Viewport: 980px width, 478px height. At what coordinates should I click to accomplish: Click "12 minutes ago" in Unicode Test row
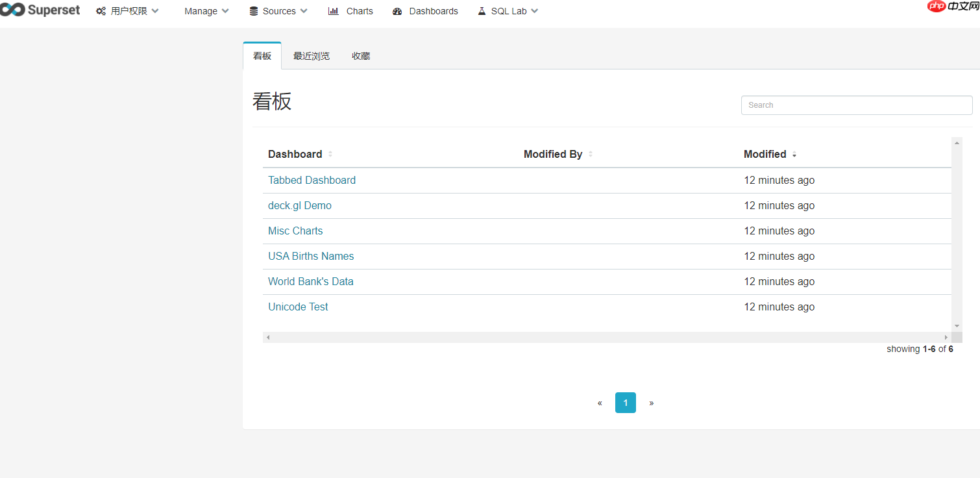tap(779, 307)
